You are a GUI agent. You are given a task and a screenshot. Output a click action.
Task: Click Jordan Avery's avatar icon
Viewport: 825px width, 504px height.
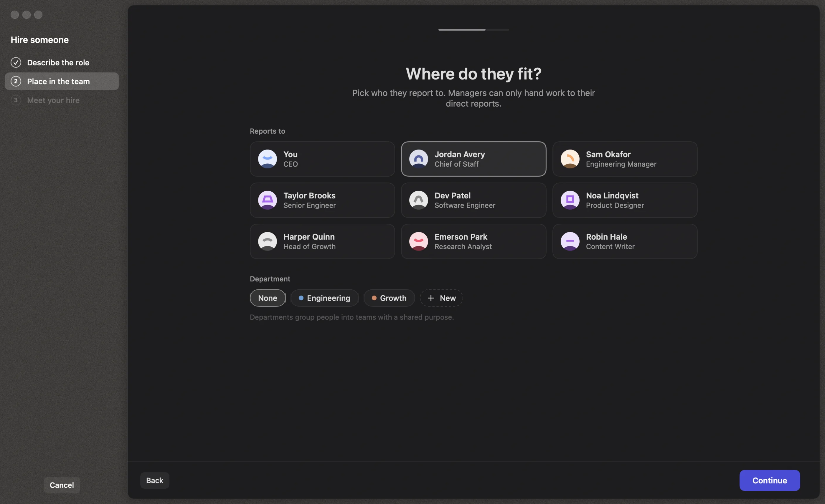pos(418,159)
